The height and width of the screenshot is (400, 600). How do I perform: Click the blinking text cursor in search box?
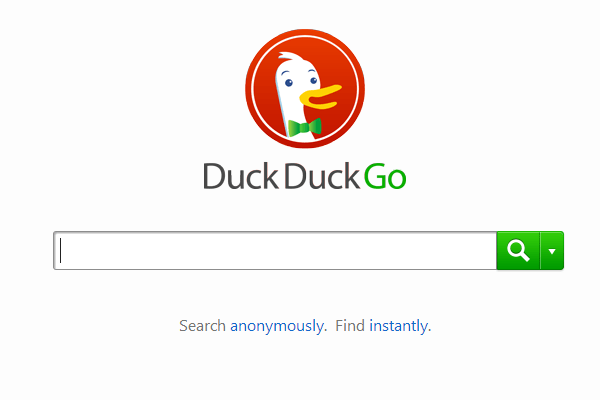pos(61,251)
